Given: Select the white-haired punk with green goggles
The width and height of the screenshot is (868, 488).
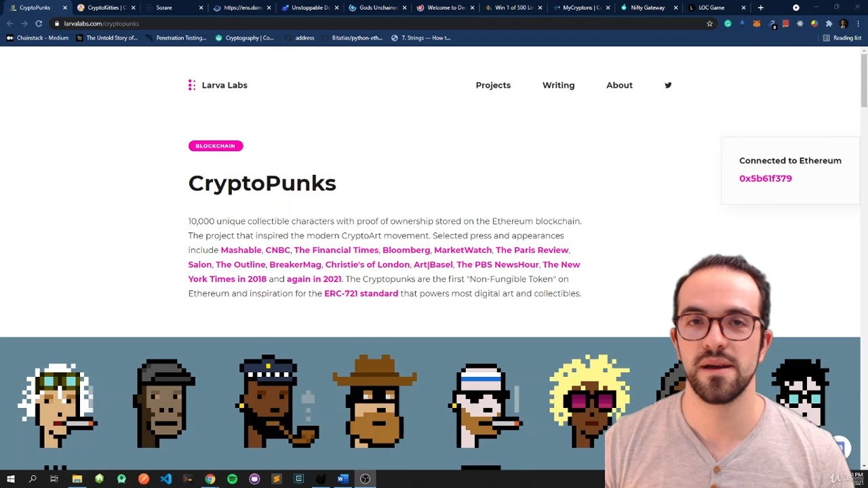Looking at the screenshot, I should [x=58, y=405].
